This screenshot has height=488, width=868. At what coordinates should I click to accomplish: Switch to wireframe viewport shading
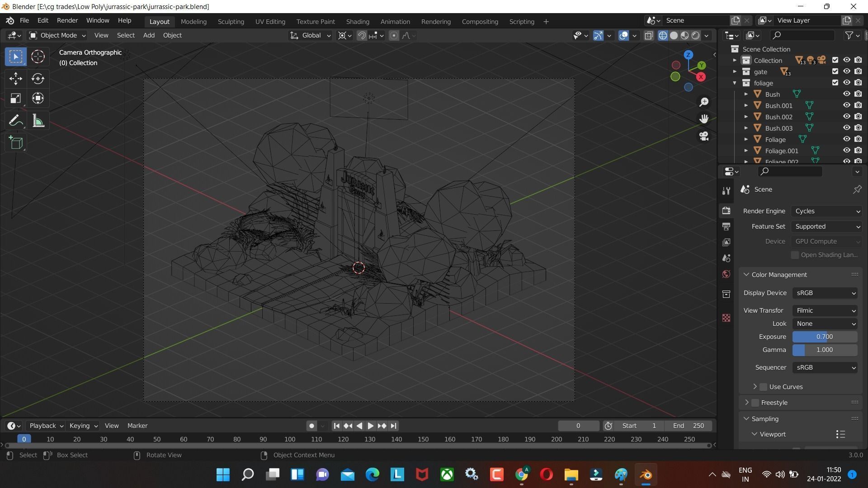coord(663,36)
